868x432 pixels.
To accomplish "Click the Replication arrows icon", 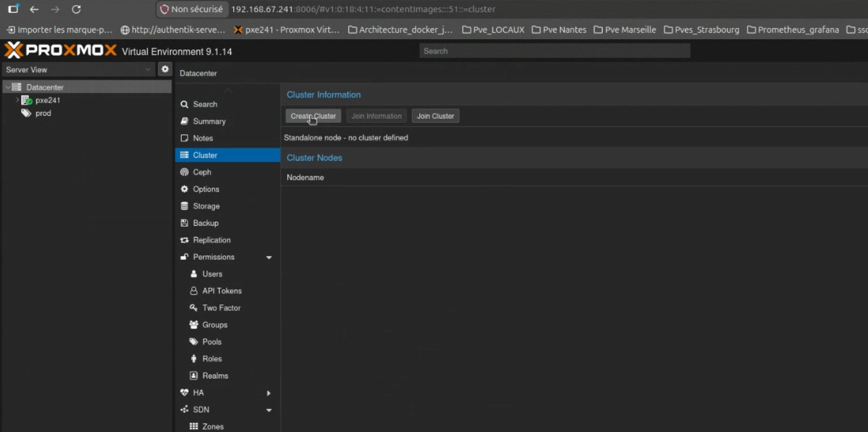I will 184,240.
